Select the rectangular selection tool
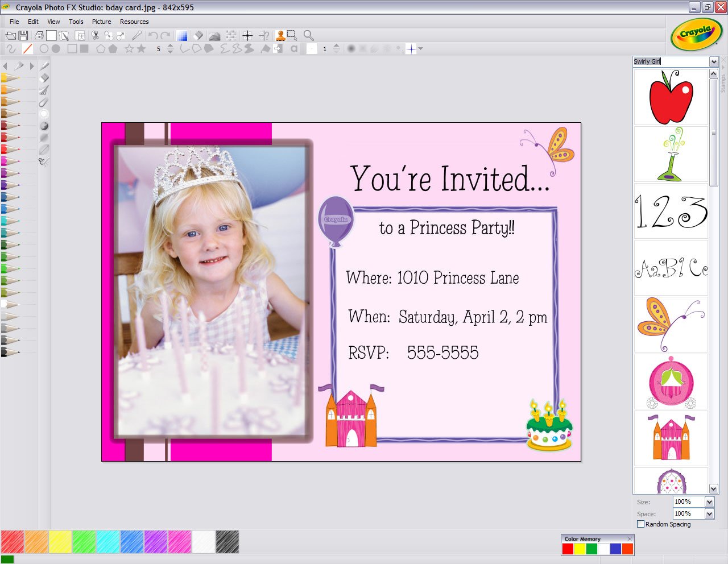 click(291, 35)
